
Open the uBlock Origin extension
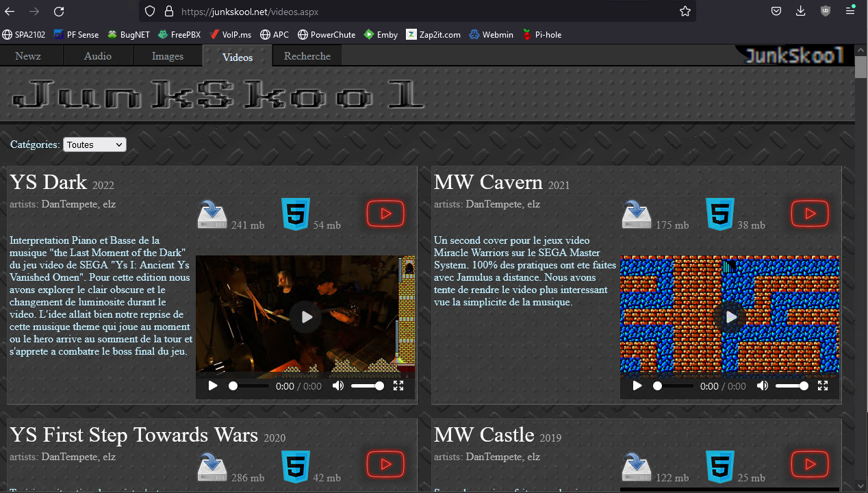(x=826, y=11)
